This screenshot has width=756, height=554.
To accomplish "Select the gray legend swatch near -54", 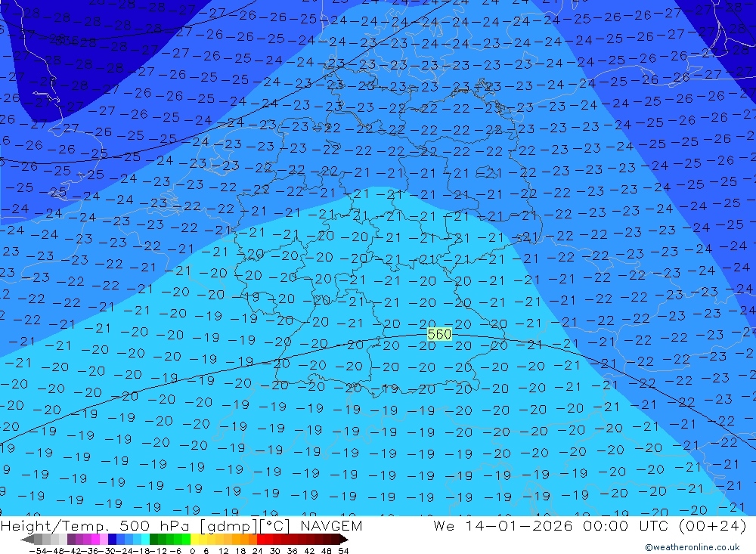I will click(x=38, y=540).
